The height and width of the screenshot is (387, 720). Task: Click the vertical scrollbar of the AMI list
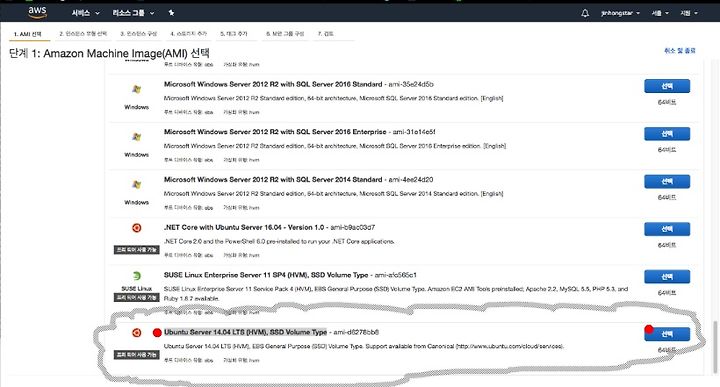pyautogui.click(x=714, y=348)
